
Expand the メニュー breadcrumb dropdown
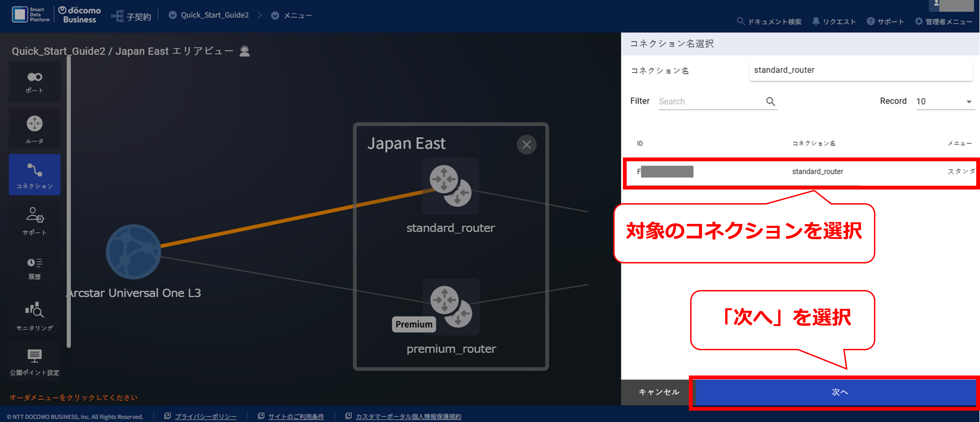(x=275, y=16)
